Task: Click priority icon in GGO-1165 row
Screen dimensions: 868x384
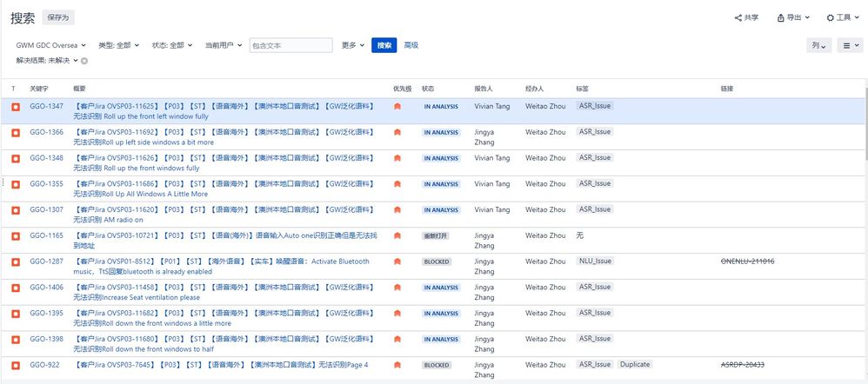Action: (397, 235)
